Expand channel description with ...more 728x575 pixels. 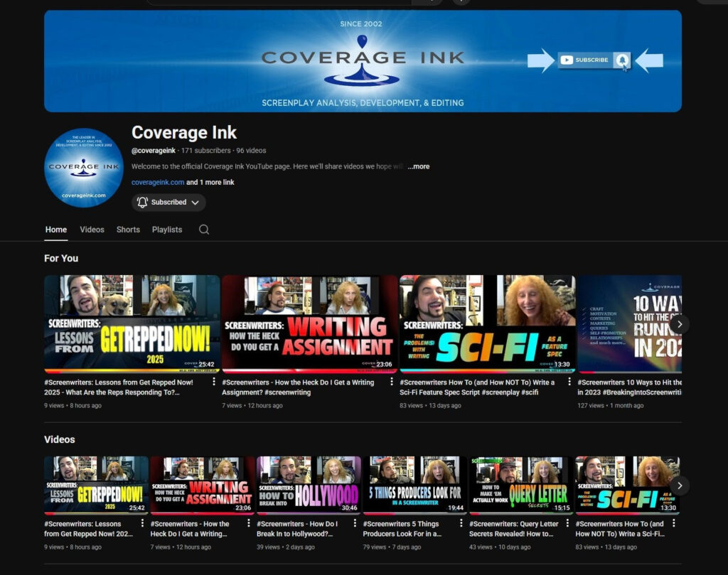[419, 166]
